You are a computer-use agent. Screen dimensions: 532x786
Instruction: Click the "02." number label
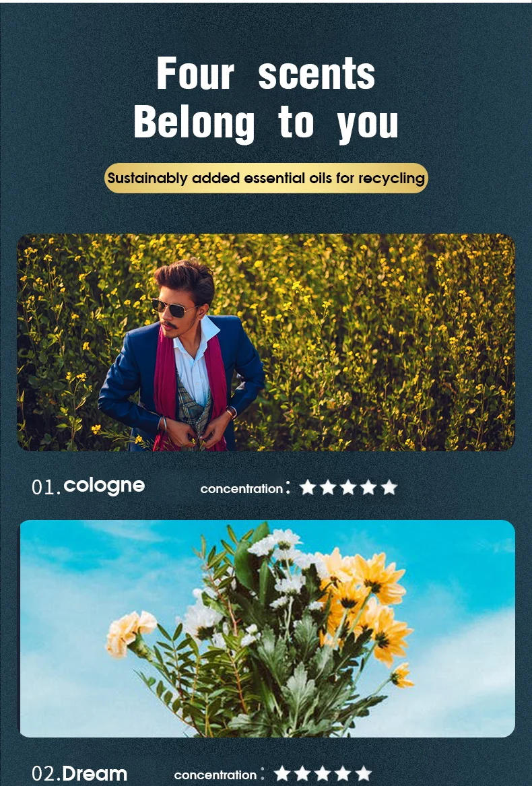coord(46,774)
